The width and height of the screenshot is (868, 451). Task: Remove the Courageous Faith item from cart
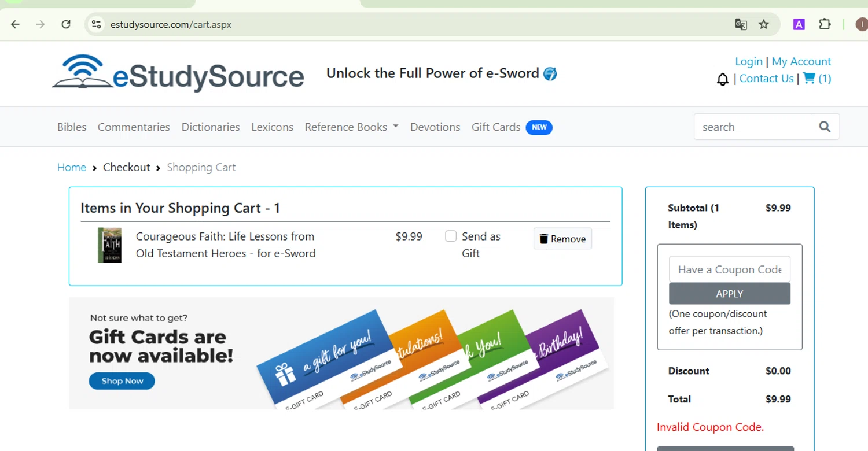tap(562, 239)
